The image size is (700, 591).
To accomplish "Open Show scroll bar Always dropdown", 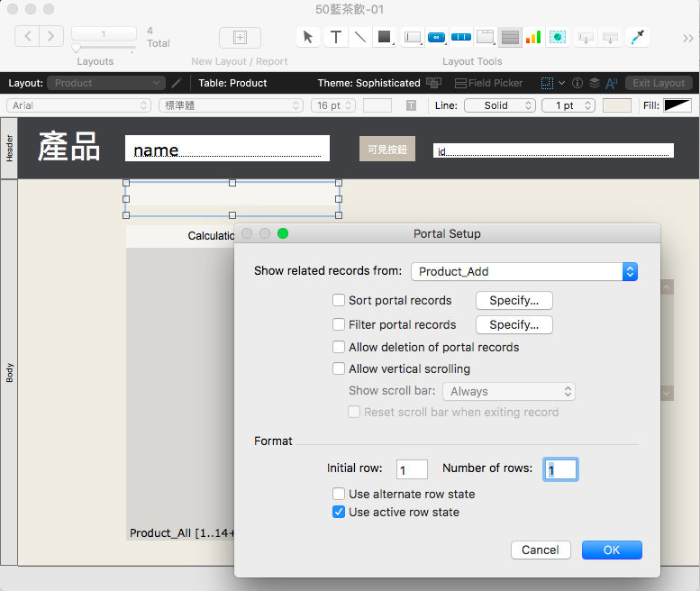I will 509,392.
